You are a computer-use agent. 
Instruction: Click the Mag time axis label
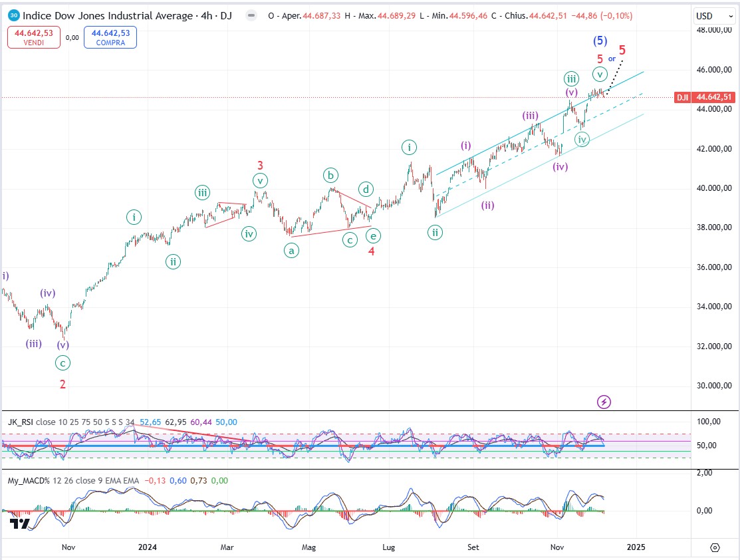click(x=308, y=547)
